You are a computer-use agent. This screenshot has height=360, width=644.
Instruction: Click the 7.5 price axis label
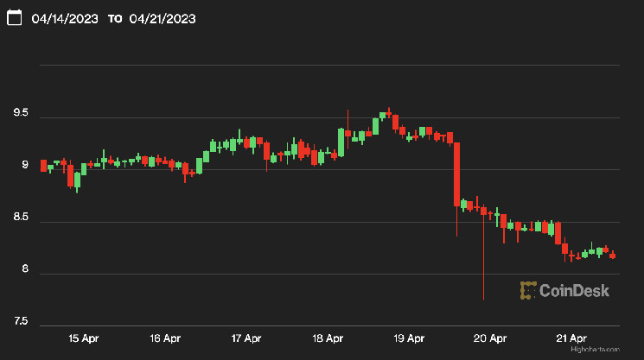click(x=19, y=324)
